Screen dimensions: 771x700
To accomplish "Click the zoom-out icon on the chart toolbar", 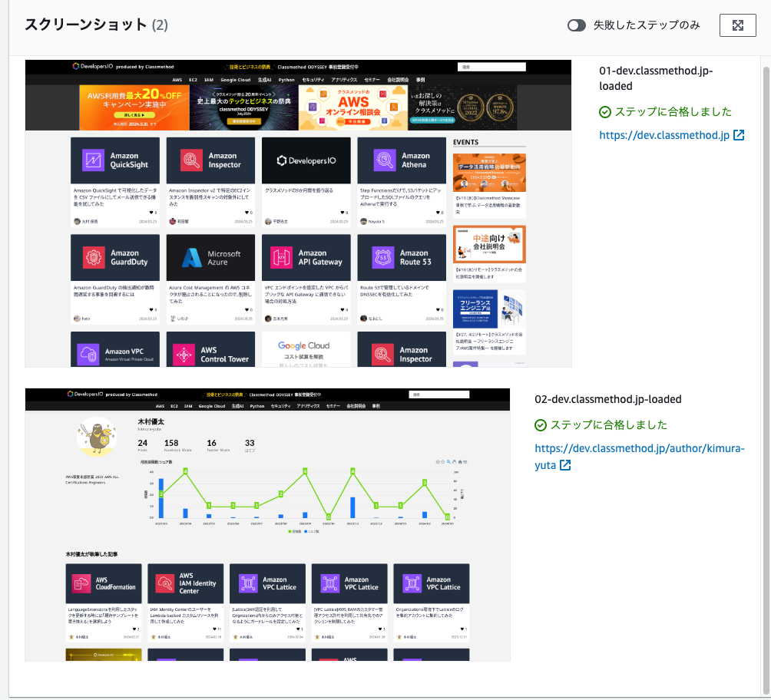I will (442, 462).
